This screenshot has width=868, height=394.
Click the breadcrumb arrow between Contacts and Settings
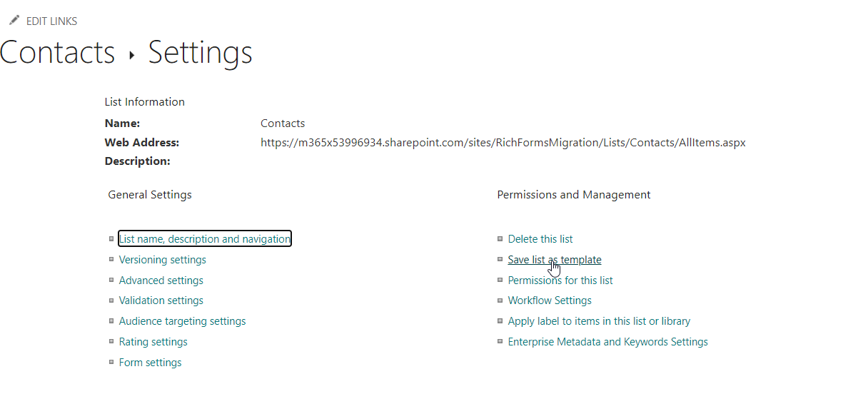click(x=131, y=55)
